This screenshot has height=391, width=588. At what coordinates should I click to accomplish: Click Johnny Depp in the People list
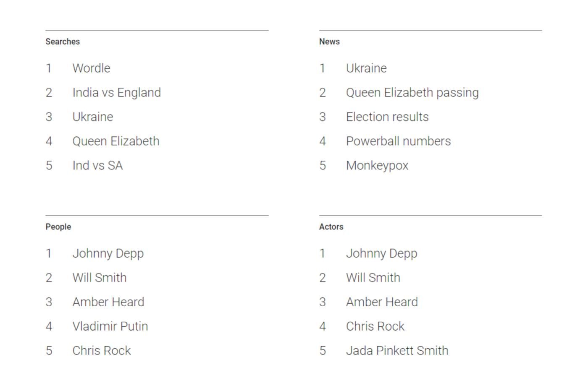pyautogui.click(x=108, y=253)
